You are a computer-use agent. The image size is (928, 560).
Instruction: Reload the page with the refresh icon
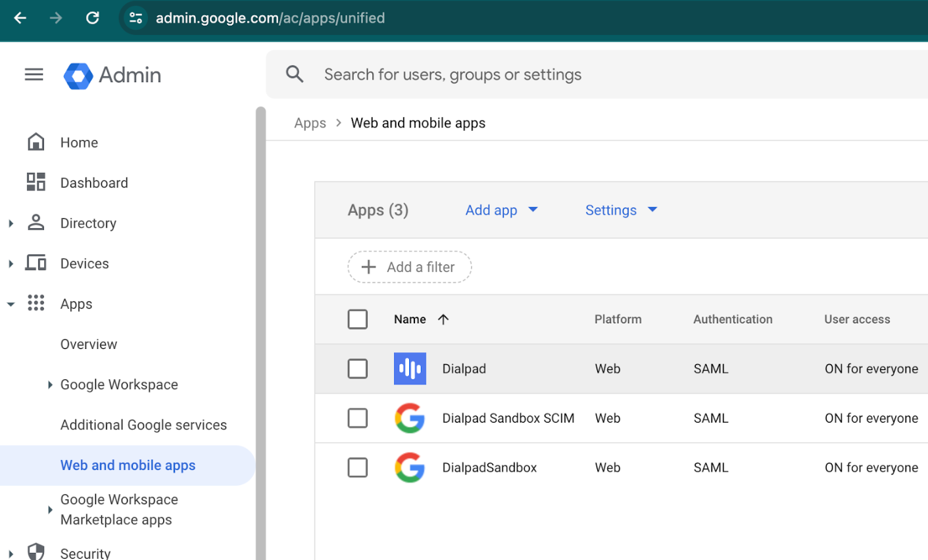(x=93, y=18)
